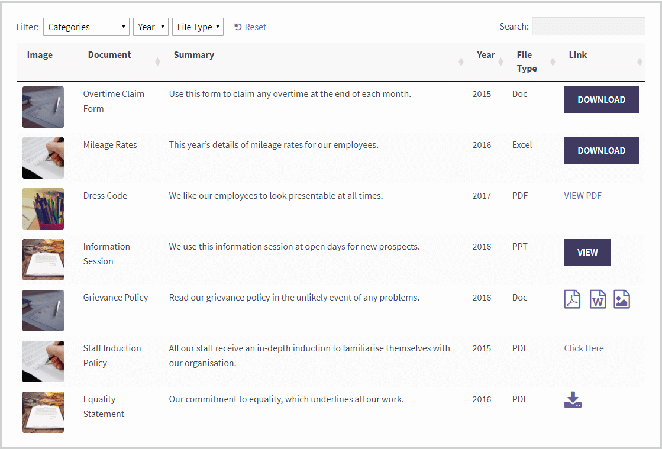The image size is (662, 449).
Task: Click the download icon for Equality Statement
Action: [x=573, y=400]
